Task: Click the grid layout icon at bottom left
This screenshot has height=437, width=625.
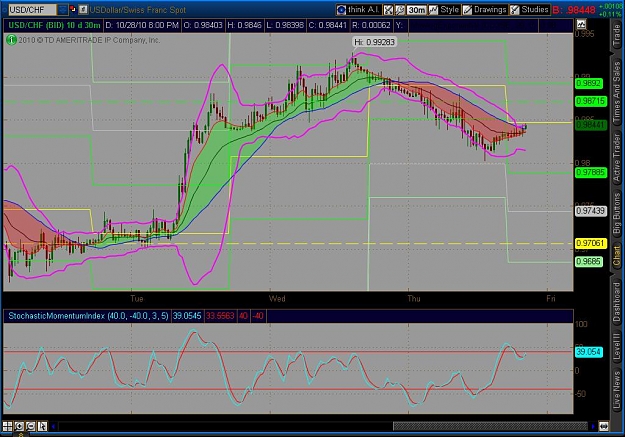Action: (7, 427)
